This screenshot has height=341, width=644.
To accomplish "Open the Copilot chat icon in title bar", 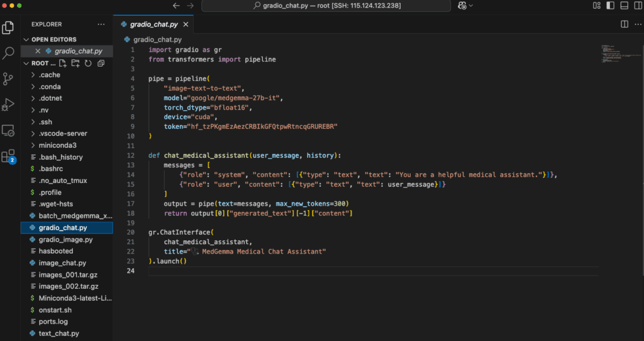I will click(462, 6).
